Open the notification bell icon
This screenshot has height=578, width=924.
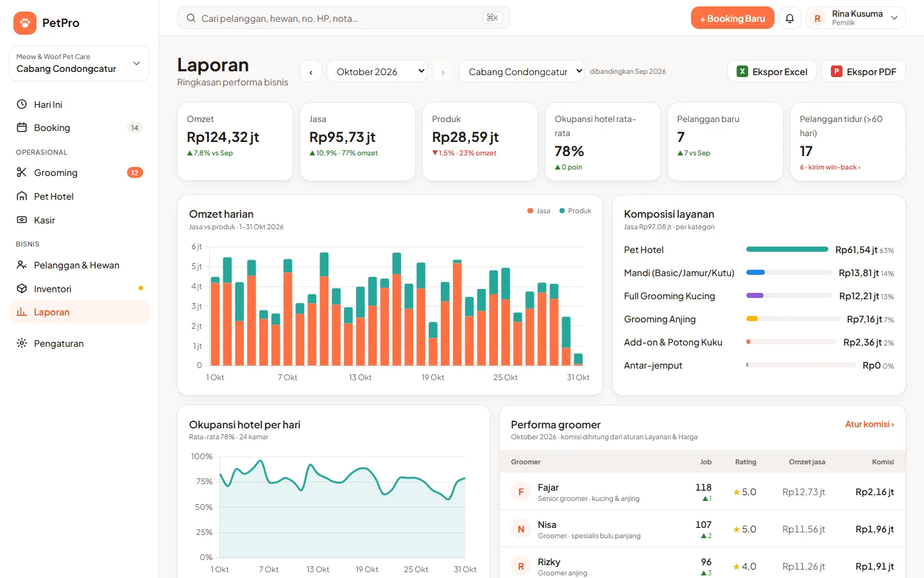pos(790,19)
